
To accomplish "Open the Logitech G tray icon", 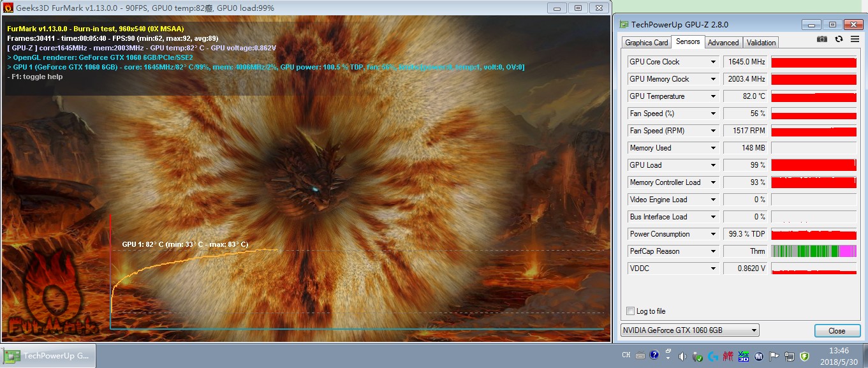I will tap(712, 356).
